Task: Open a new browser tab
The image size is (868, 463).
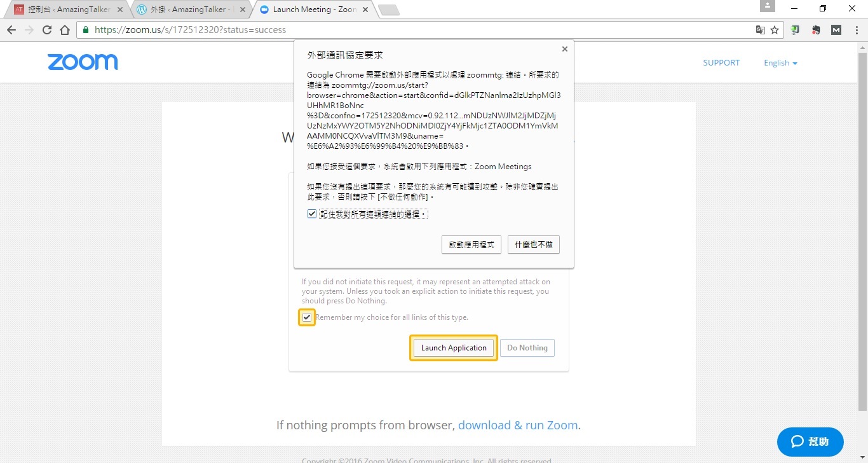Action: tap(388, 10)
